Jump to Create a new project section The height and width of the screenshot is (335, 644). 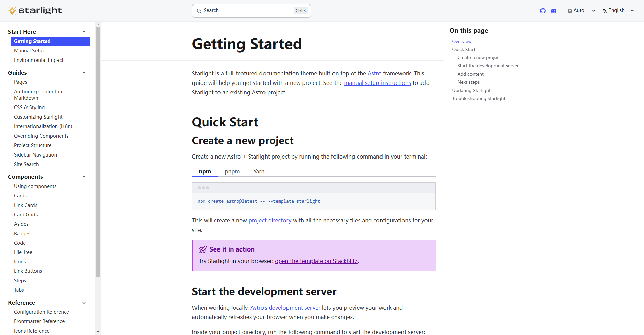tap(479, 57)
